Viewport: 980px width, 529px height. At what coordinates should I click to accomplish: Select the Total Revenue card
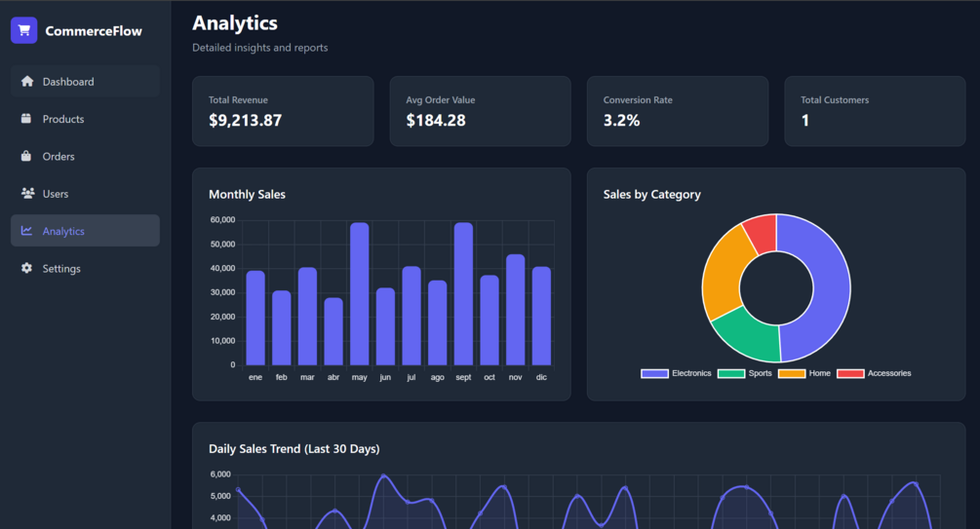[283, 111]
